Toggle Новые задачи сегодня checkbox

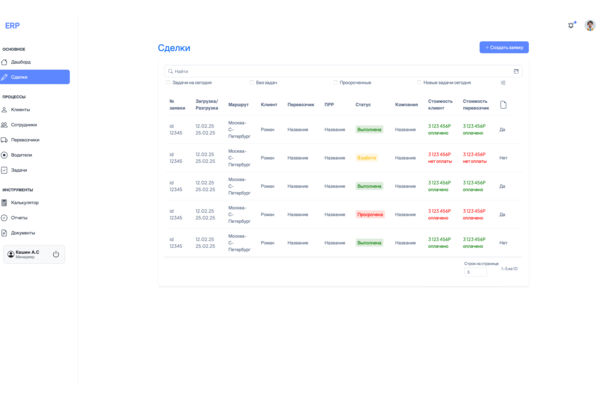click(419, 83)
